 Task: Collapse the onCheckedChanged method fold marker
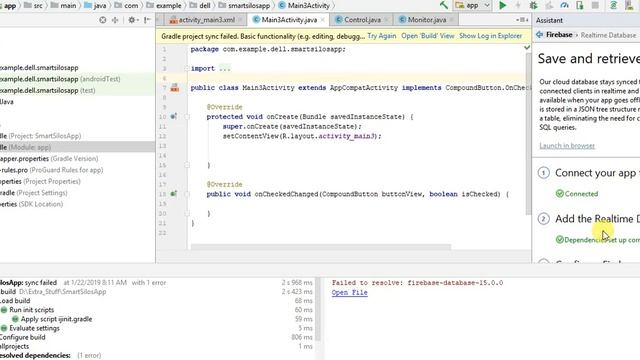point(187,194)
